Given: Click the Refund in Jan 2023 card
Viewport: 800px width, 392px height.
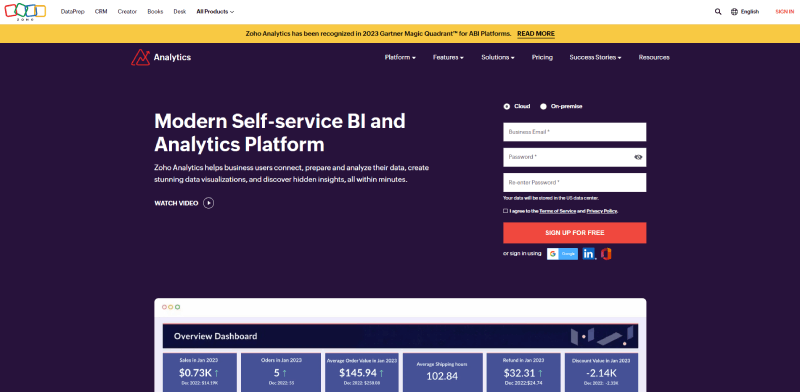Looking at the screenshot, I should point(523,373).
